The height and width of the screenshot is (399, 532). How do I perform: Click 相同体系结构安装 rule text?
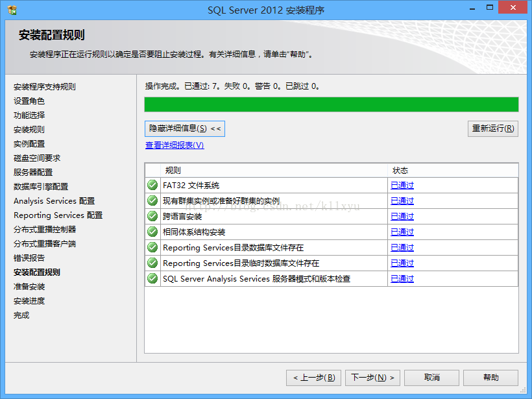tap(194, 232)
